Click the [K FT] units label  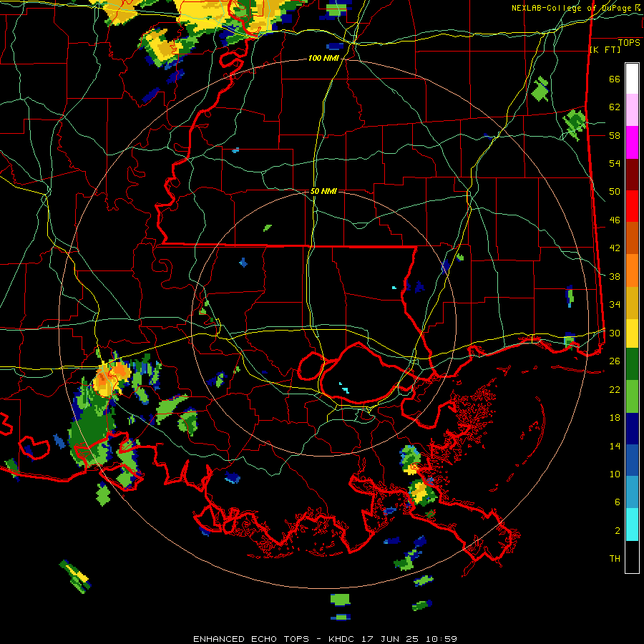click(605, 49)
